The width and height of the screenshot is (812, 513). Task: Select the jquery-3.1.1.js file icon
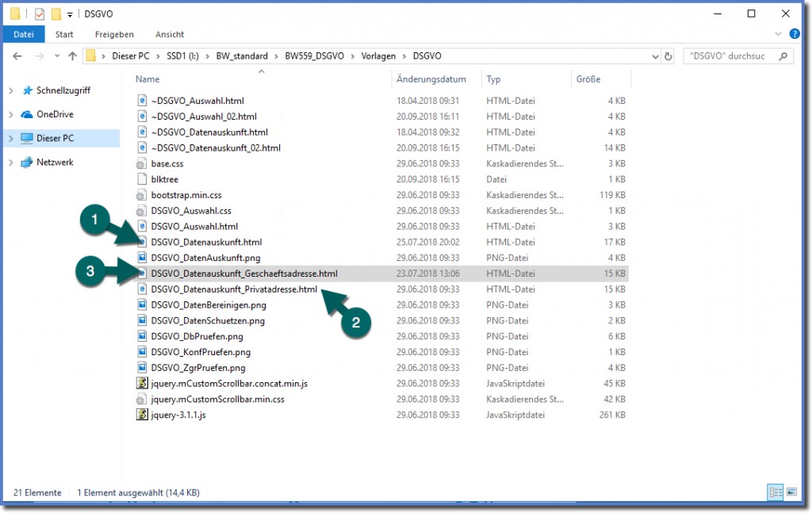click(x=143, y=415)
